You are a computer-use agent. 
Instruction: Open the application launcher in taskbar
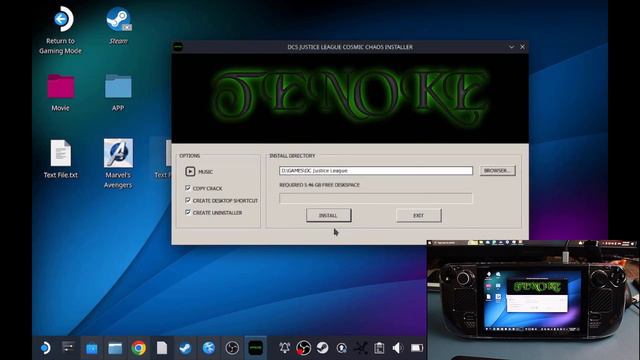[x=45, y=348]
